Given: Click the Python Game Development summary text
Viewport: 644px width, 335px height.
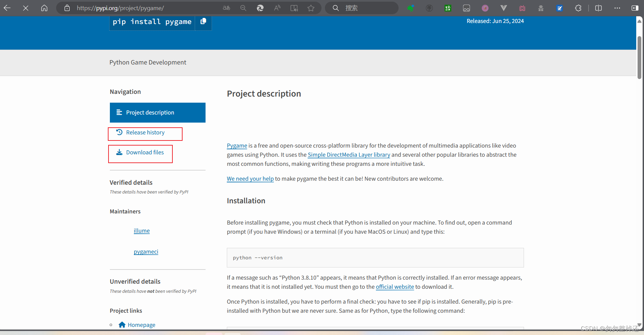Looking at the screenshot, I should [148, 62].
